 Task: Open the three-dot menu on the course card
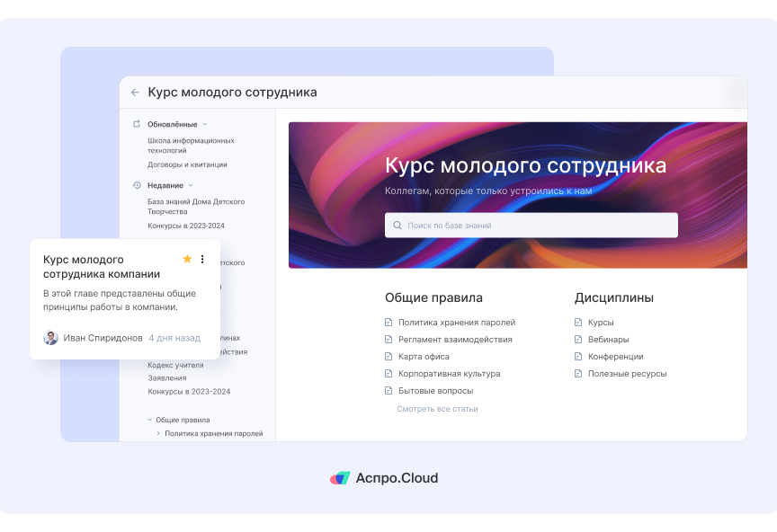[203, 258]
